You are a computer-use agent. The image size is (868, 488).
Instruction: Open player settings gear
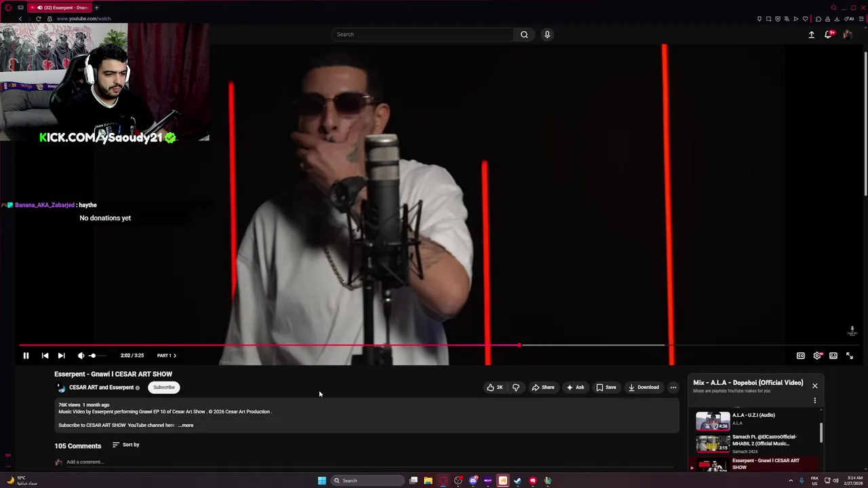[817, 355]
